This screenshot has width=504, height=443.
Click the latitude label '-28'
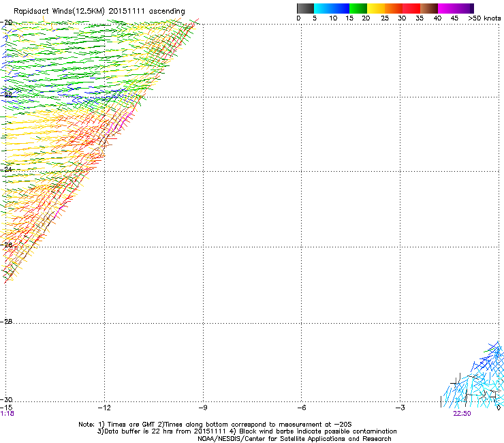[x=6, y=321]
